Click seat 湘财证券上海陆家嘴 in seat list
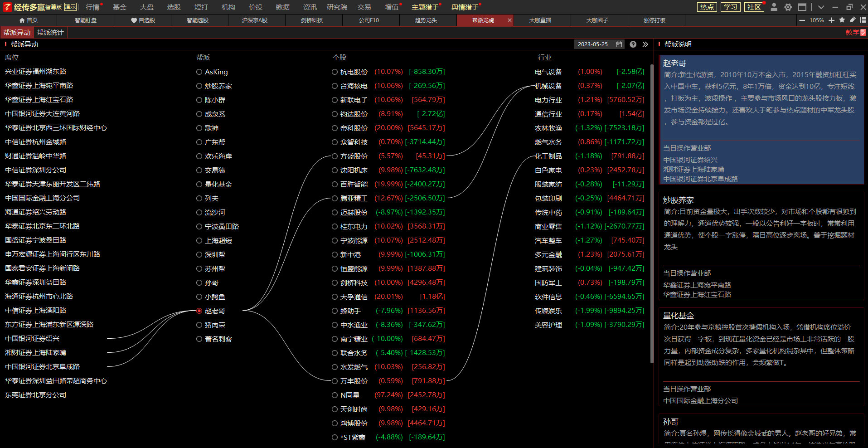Viewport: 868px width, 448px height. pyautogui.click(x=35, y=353)
